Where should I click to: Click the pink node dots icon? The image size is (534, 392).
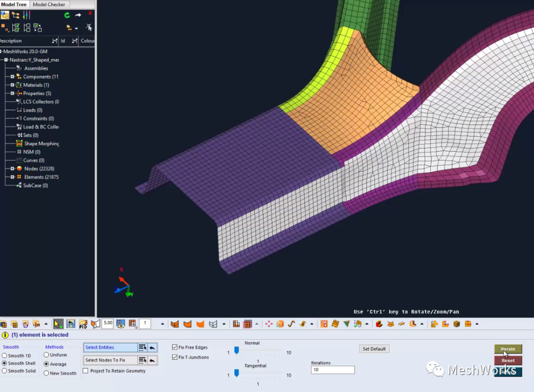[268, 324]
